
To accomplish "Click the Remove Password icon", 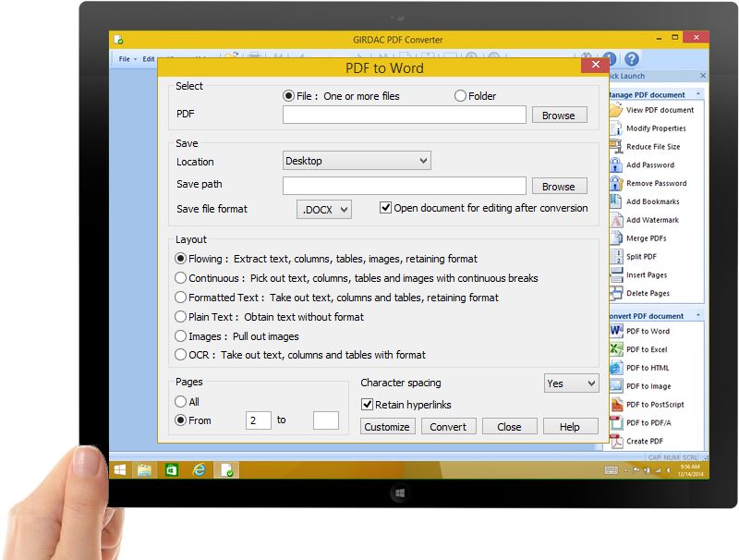I will point(616,183).
